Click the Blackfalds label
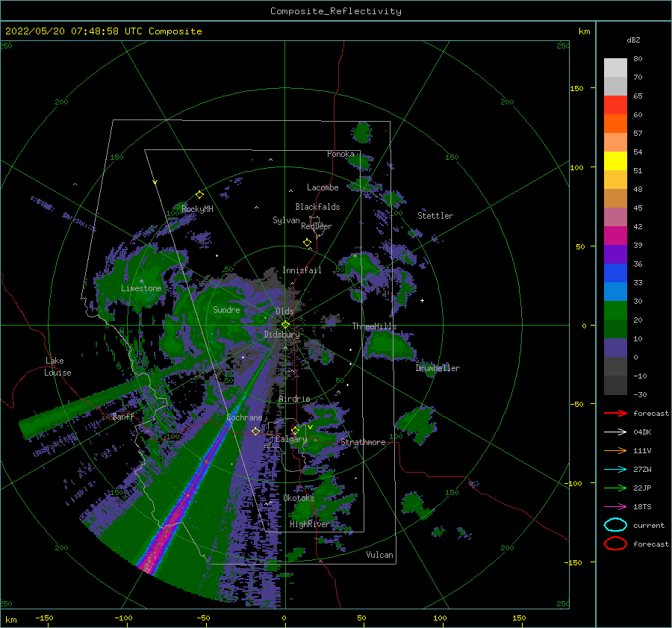The image size is (672, 628). click(x=317, y=207)
